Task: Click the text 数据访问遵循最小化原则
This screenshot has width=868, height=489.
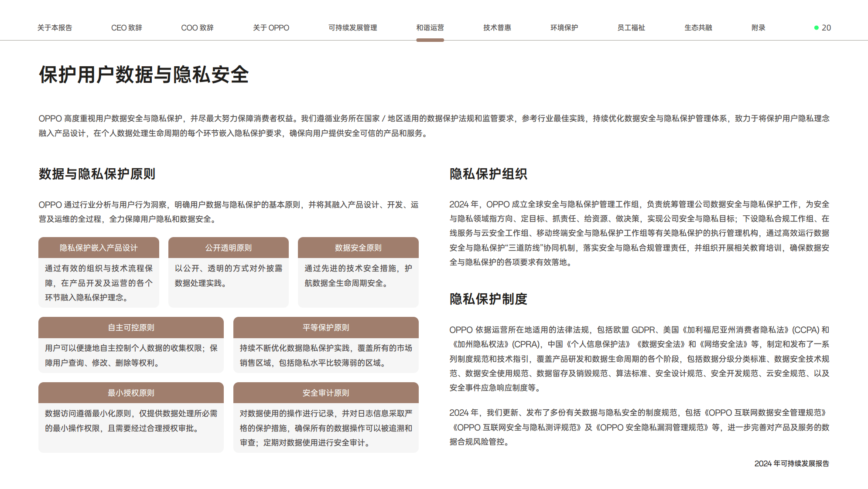Action: pos(88,414)
